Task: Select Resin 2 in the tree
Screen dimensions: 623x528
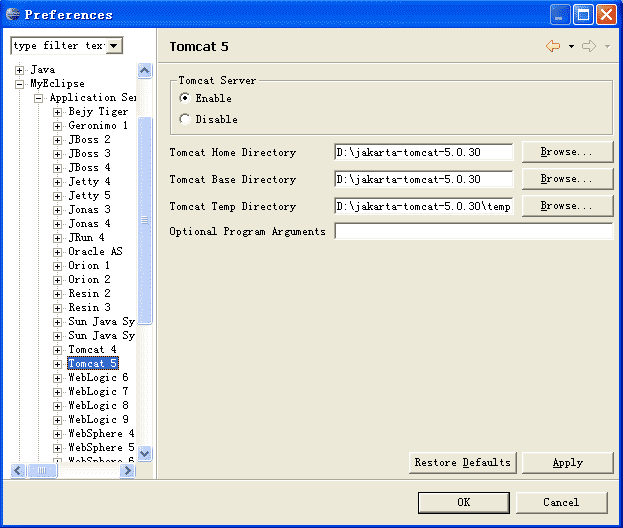Action: (89, 293)
